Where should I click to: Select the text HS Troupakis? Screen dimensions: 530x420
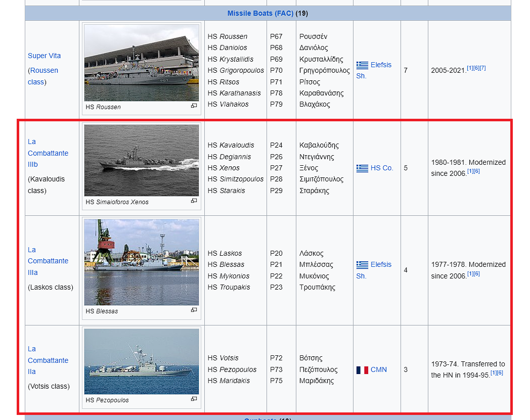[229, 287]
